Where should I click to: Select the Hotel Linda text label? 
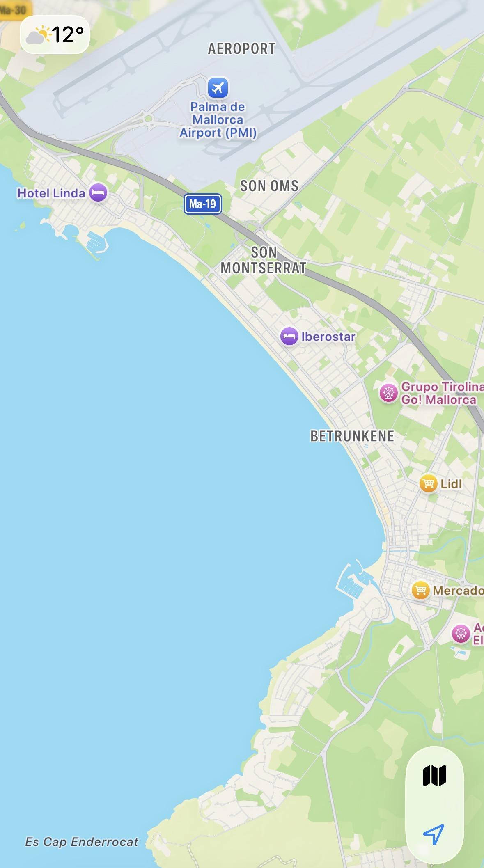pos(51,193)
